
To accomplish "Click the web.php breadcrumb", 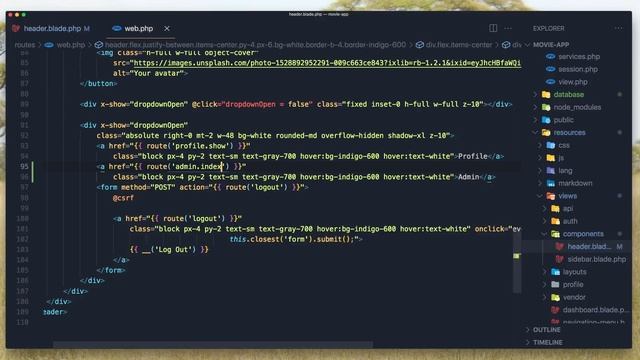I will [x=71, y=45].
